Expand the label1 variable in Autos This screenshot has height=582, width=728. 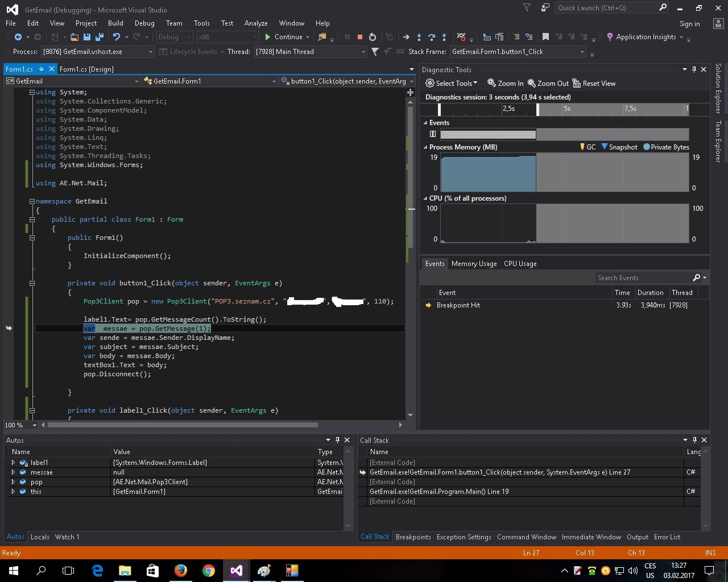[13, 463]
